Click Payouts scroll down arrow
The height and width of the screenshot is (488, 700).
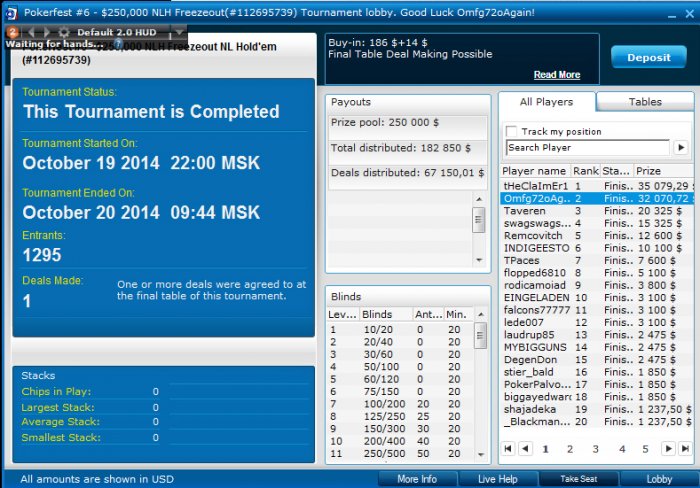[x=479, y=260]
